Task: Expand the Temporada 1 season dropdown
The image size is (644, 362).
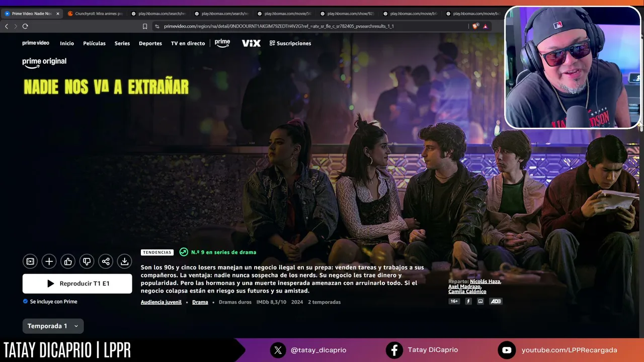Action: [x=53, y=326]
